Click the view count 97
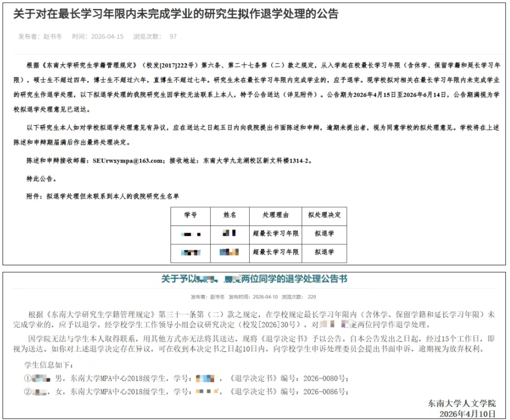This screenshot has height=420, width=510. [x=173, y=37]
